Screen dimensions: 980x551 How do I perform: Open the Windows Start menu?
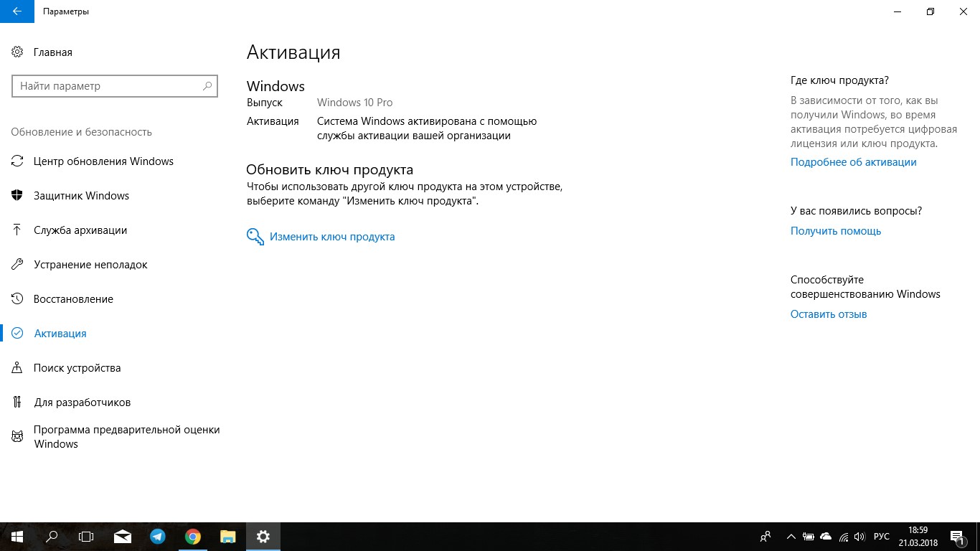[x=17, y=537]
